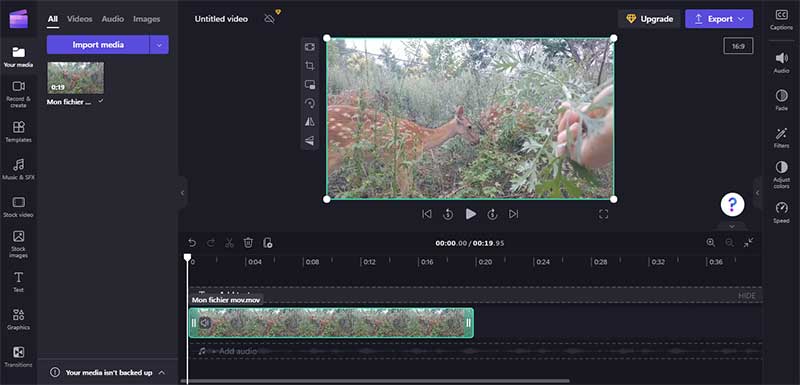Zoom in on the timeline

(x=710, y=243)
